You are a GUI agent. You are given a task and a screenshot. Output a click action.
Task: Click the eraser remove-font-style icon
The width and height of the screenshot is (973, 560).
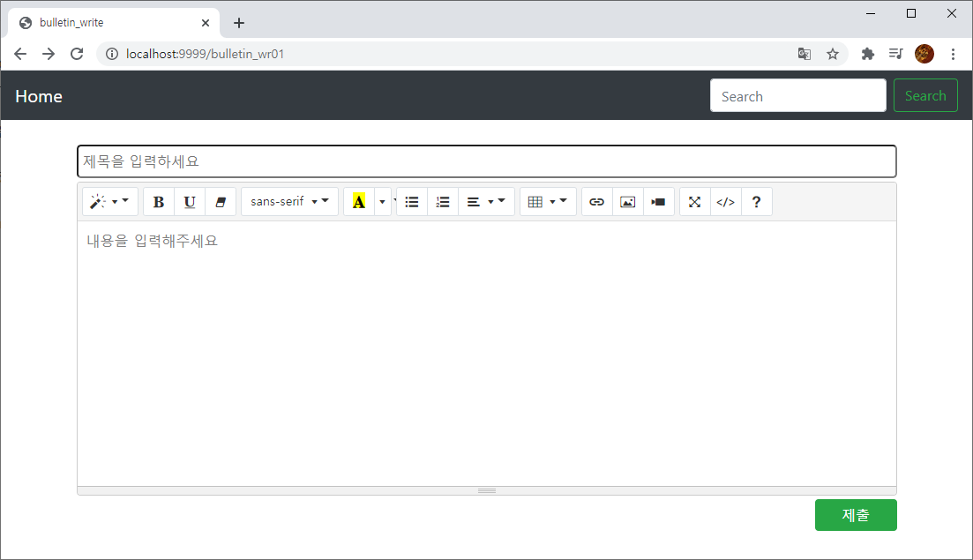pyautogui.click(x=221, y=202)
